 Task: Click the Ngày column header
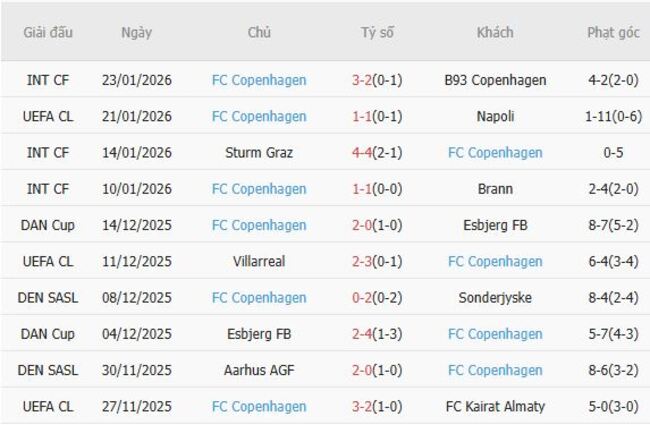(136, 32)
